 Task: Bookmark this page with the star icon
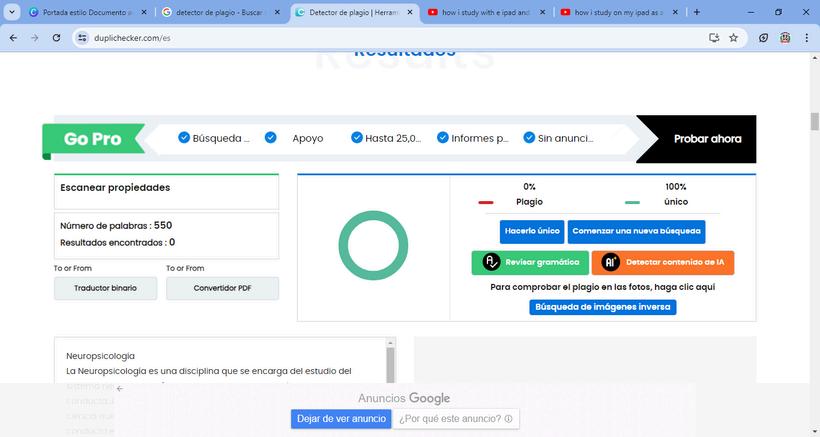[734, 38]
